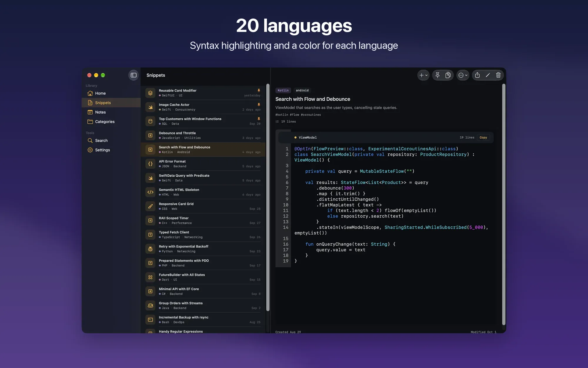The width and height of the screenshot is (588, 368).
Task: Open the more options ellipsis menu
Action: point(463,75)
